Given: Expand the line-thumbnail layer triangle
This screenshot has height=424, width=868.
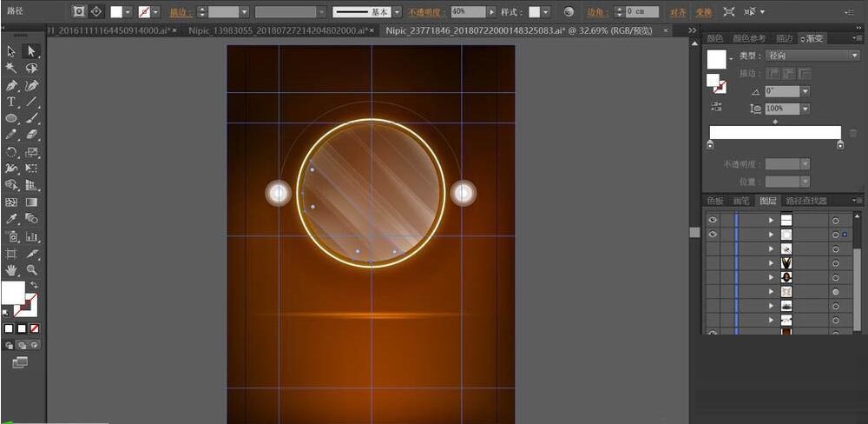Looking at the screenshot, I should click(771, 221).
